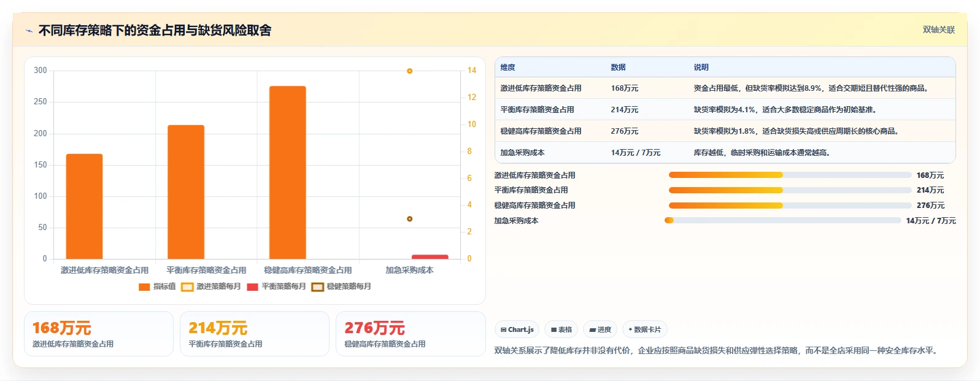Screen dimensions: 980x381
Task: Click the description mentioning 缺货率模拟为1.8%
Action: [798, 131]
